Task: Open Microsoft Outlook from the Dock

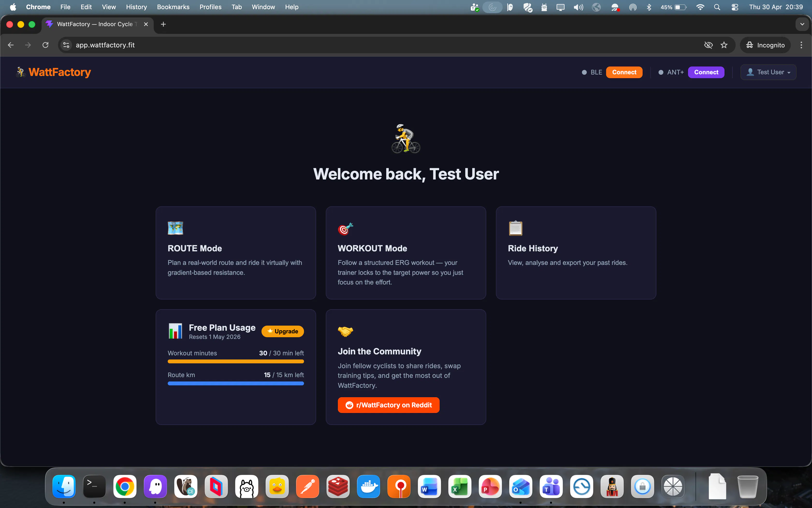Action: pyautogui.click(x=520, y=486)
